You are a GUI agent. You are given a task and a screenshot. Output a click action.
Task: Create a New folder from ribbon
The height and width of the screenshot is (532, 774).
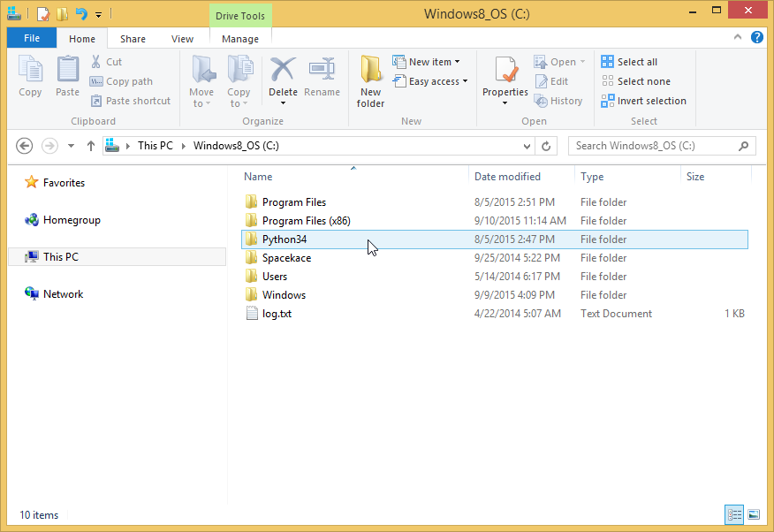tap(370, 81)
